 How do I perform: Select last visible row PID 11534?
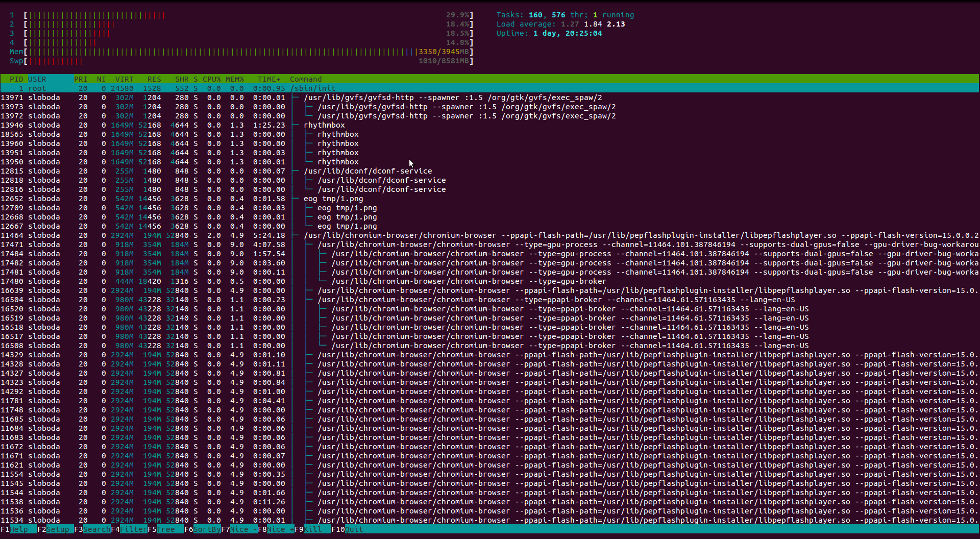489,520
